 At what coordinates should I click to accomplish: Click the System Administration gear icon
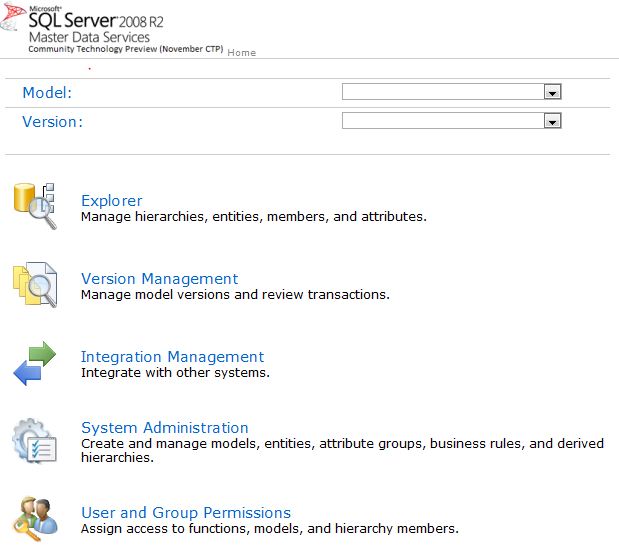pyautogui.click(x=35, y=441)
